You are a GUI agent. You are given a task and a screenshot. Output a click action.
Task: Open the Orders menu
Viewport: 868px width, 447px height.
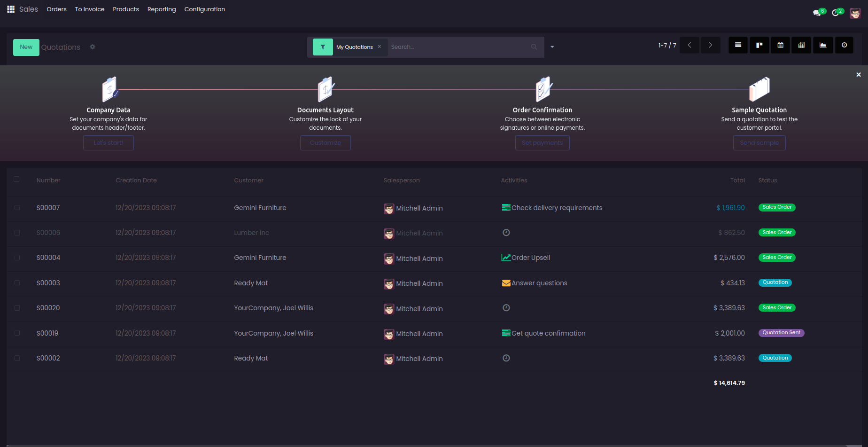coord(56,9)
